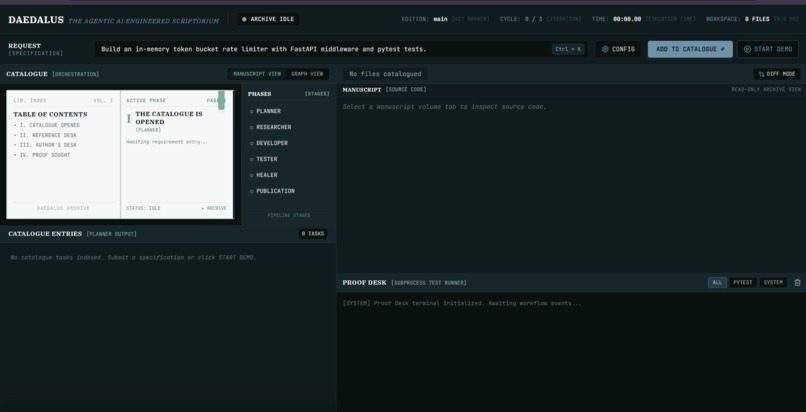The width and height of the screenshot is (806, 412).
Task: Select the HEALER phase
Action: pos(264,175)
